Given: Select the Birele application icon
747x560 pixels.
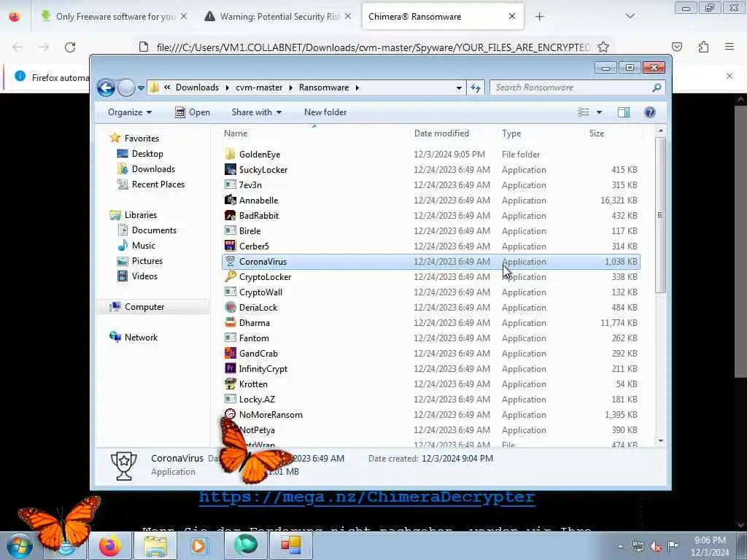Looking at the screenshot, I should [x=230, y=230].
